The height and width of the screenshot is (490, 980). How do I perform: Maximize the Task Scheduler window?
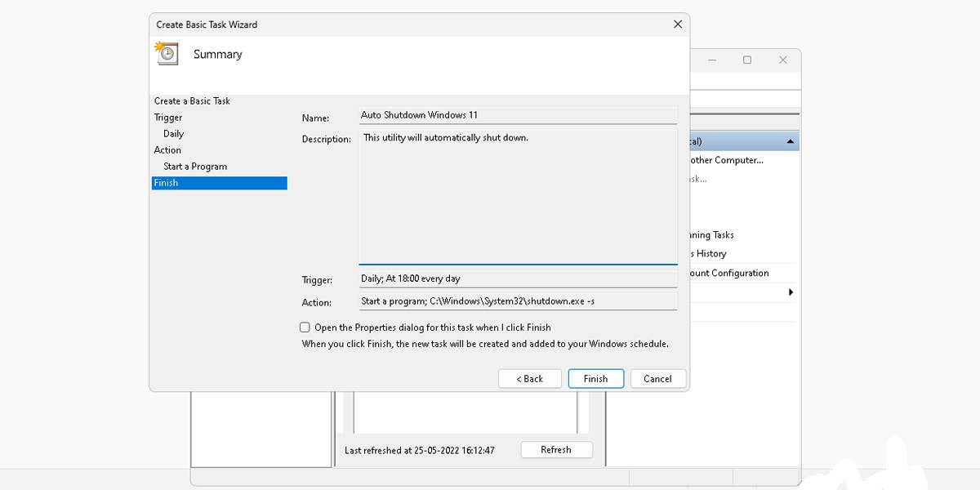[746, 60]
